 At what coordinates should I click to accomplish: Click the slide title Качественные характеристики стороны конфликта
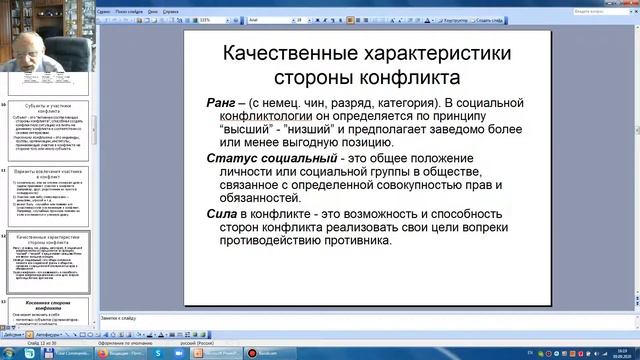tap(367, 65)
